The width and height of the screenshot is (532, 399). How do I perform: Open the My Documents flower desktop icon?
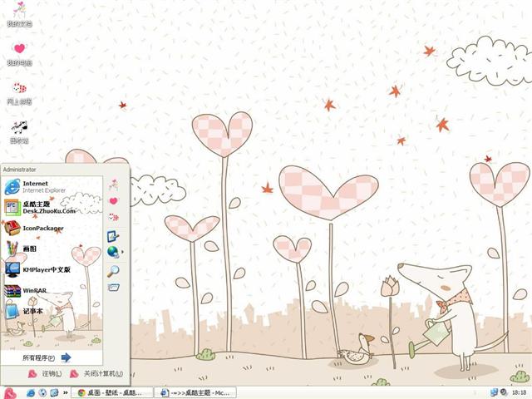[x=19, y=14]
